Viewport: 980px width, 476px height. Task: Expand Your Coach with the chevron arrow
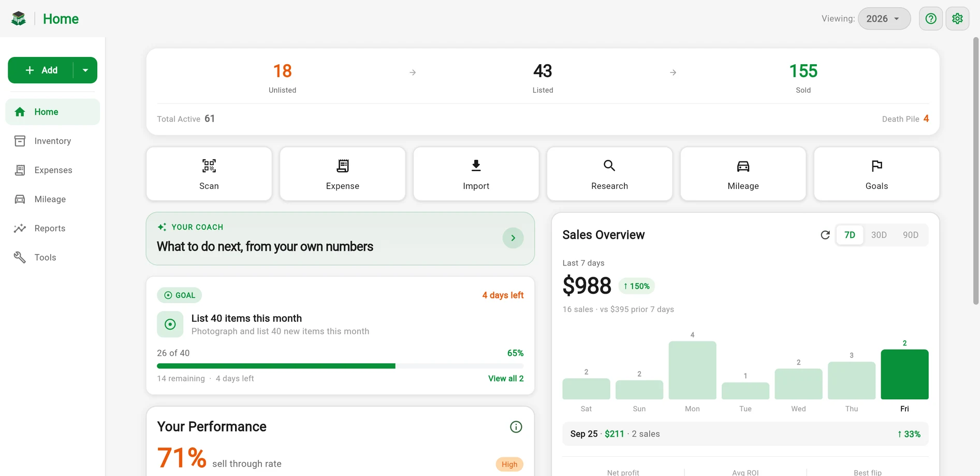[513, 238]
